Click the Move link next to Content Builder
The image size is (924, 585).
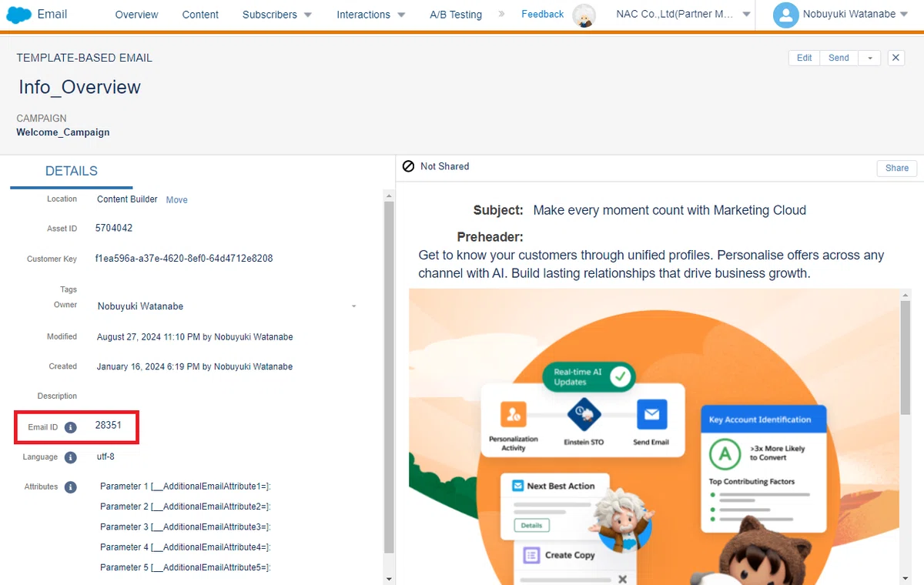[177, 200]
